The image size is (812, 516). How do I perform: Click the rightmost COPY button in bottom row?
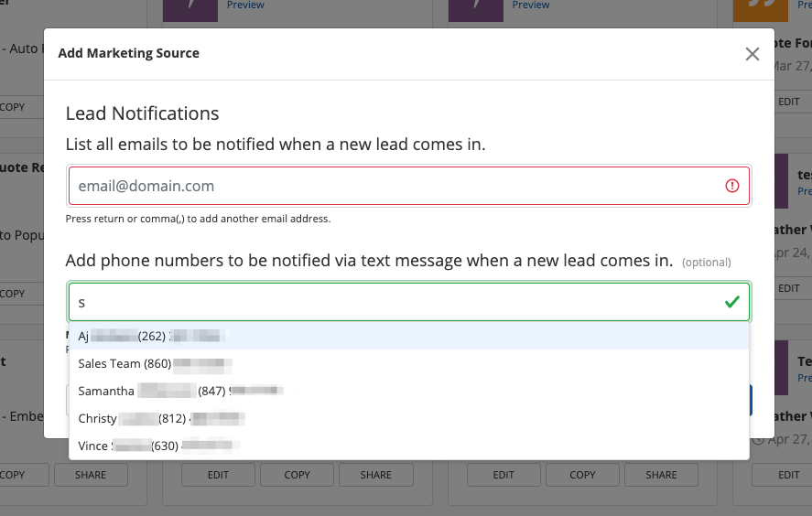(582, 475)
